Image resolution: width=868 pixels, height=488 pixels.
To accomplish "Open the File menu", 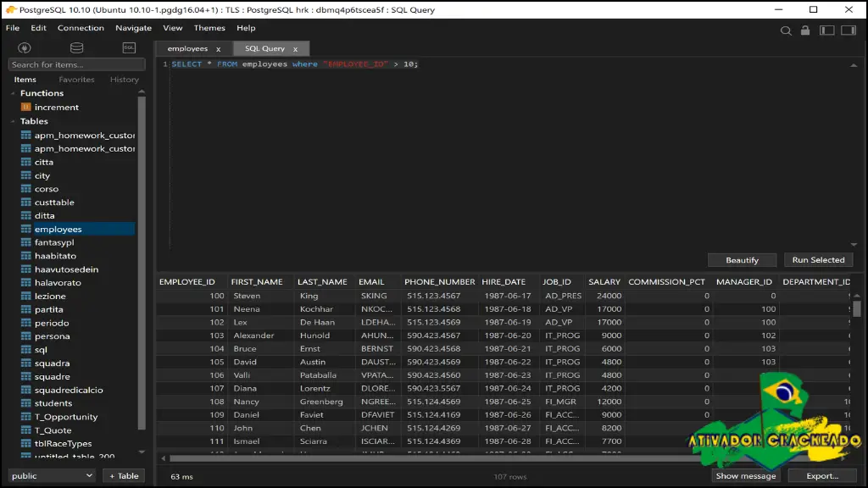I will point(13,28).
